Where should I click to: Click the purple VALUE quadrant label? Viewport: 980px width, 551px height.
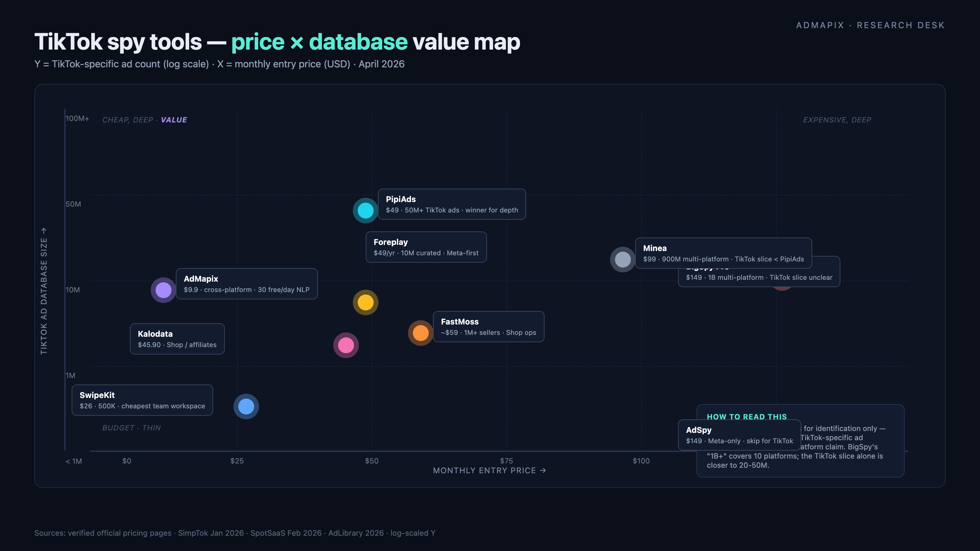coord(174,120)
